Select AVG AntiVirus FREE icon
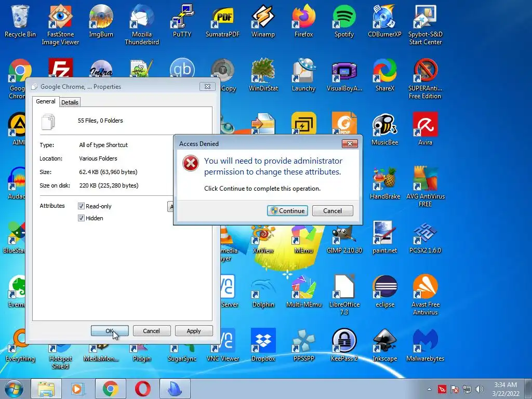 coord(425,186)
